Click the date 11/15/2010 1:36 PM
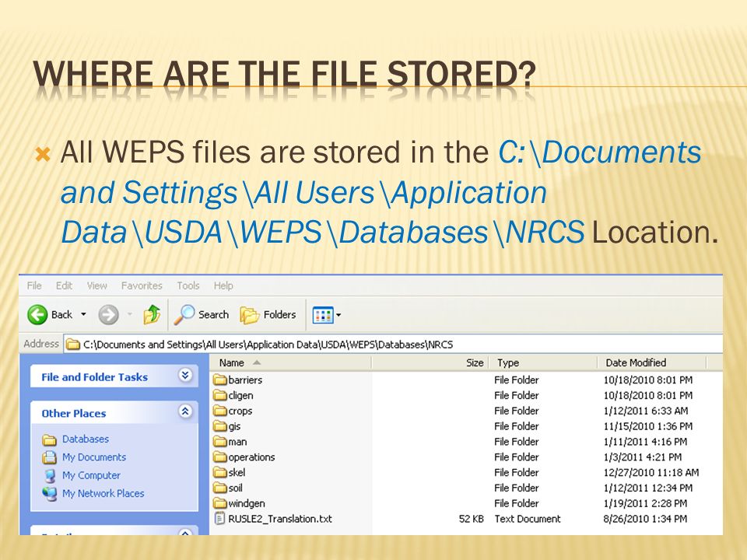 click(648, 426)
